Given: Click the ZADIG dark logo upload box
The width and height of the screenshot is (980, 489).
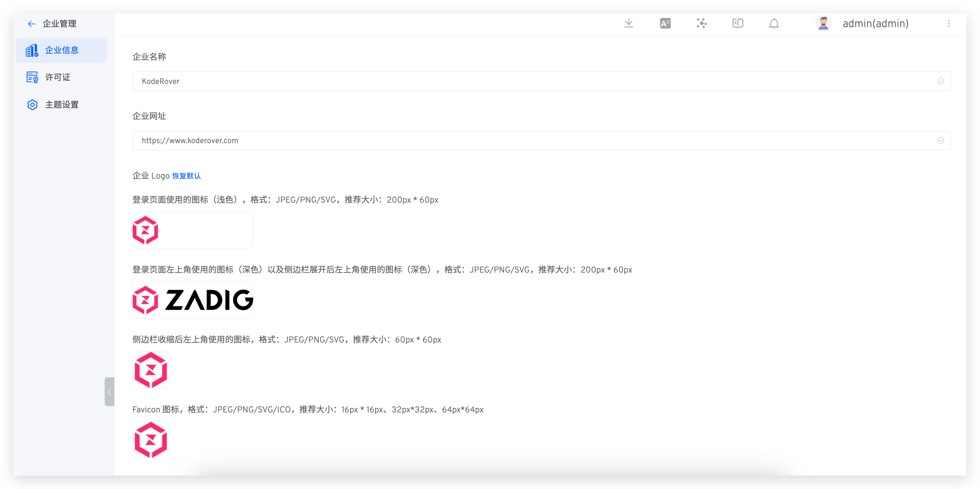Looking at the screenshot, I should point(193,300).
